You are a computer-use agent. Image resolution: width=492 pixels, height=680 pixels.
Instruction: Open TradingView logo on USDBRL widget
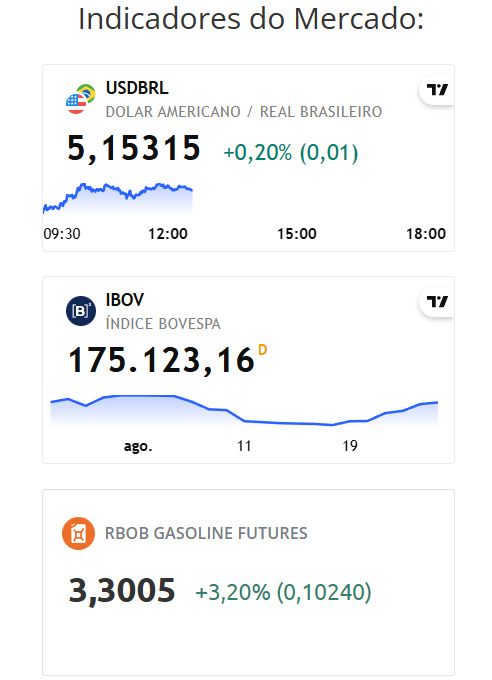437,90
